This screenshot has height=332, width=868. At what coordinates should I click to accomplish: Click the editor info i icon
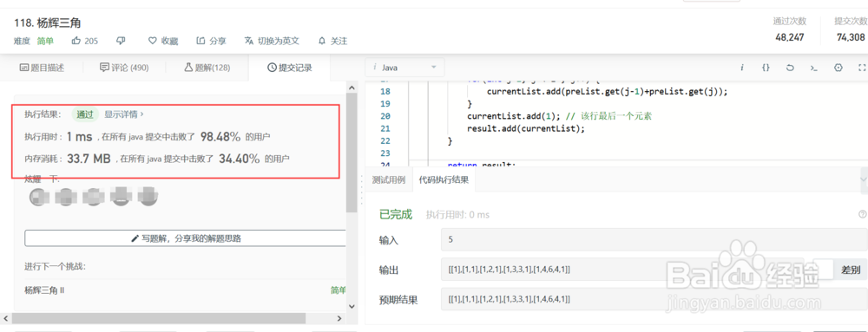coord(741,68)
